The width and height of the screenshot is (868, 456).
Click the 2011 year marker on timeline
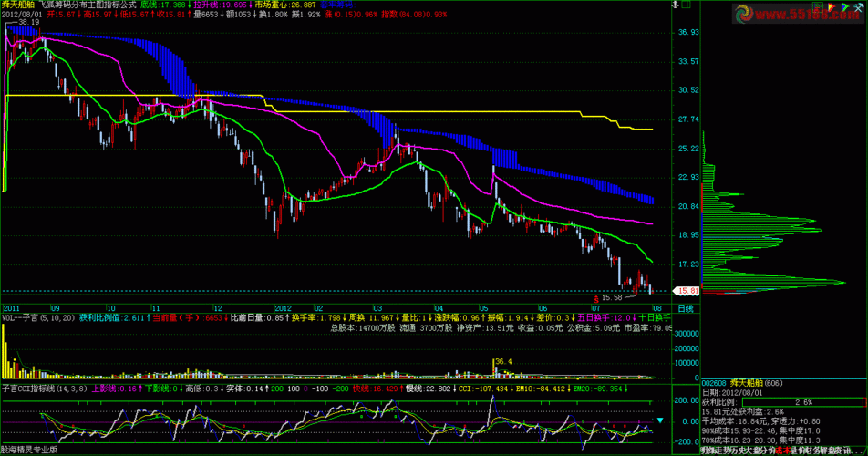[x=15, y=308]
